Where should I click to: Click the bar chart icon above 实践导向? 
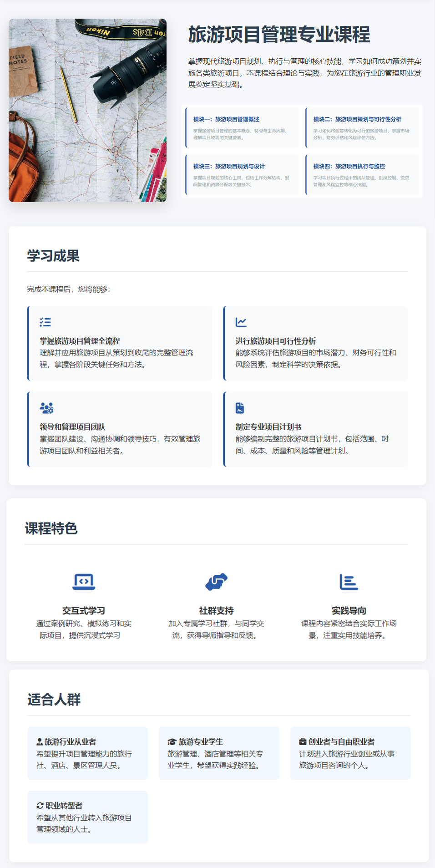(x=349, y=582)
